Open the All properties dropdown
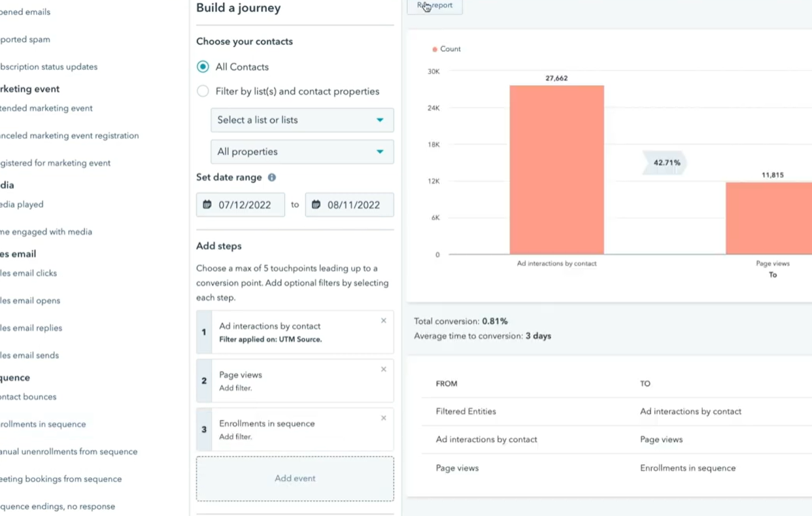 (x=302, y=152)
